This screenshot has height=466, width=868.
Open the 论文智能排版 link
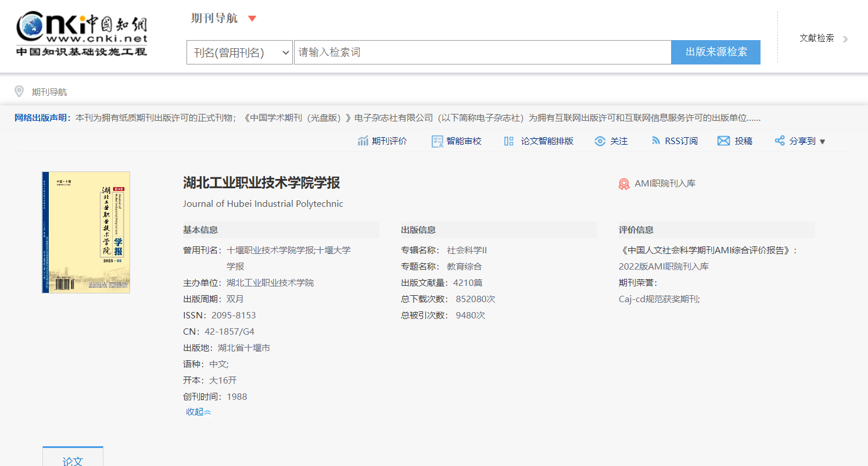pos(547,141)
